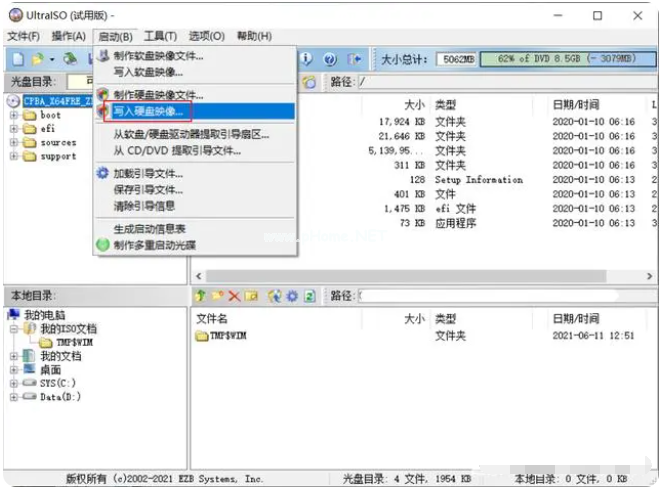Select the TMP$WIM folder in file list
This screenshot has height=489, width=660.
[x=227, y=336]
